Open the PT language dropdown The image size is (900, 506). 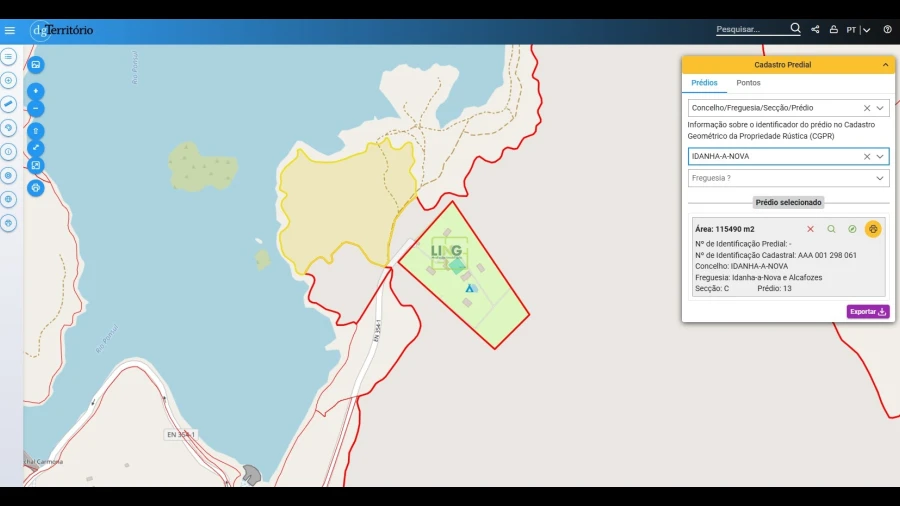pyautogui.click(x=858, y=30)
